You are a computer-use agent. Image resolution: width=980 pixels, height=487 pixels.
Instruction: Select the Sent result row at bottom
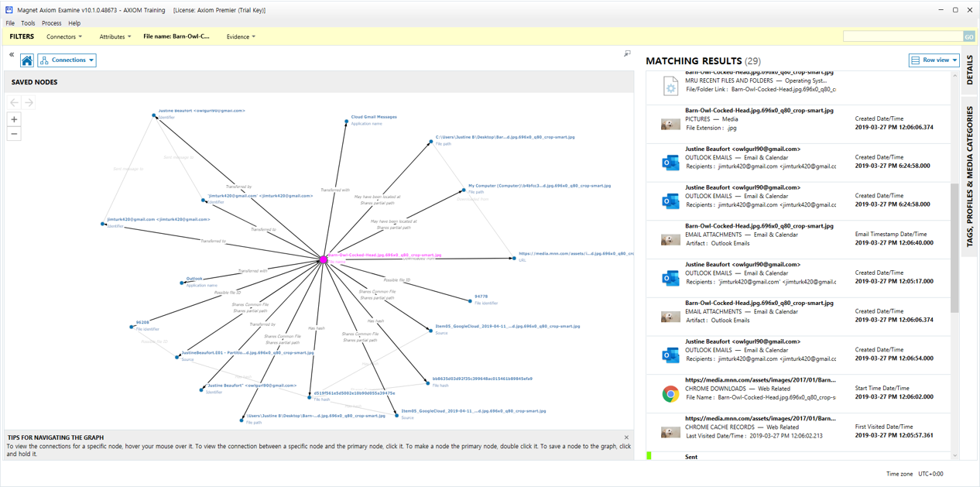coord(797,457)
